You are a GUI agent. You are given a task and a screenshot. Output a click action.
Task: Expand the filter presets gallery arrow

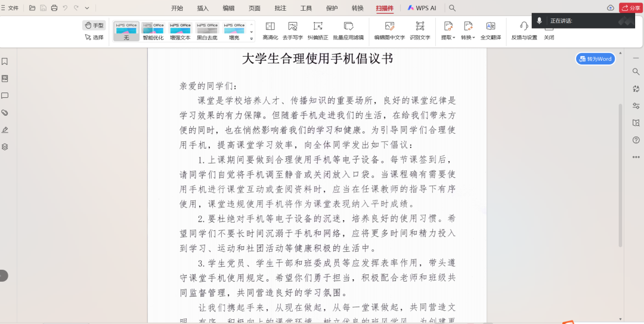coord(252,37)
